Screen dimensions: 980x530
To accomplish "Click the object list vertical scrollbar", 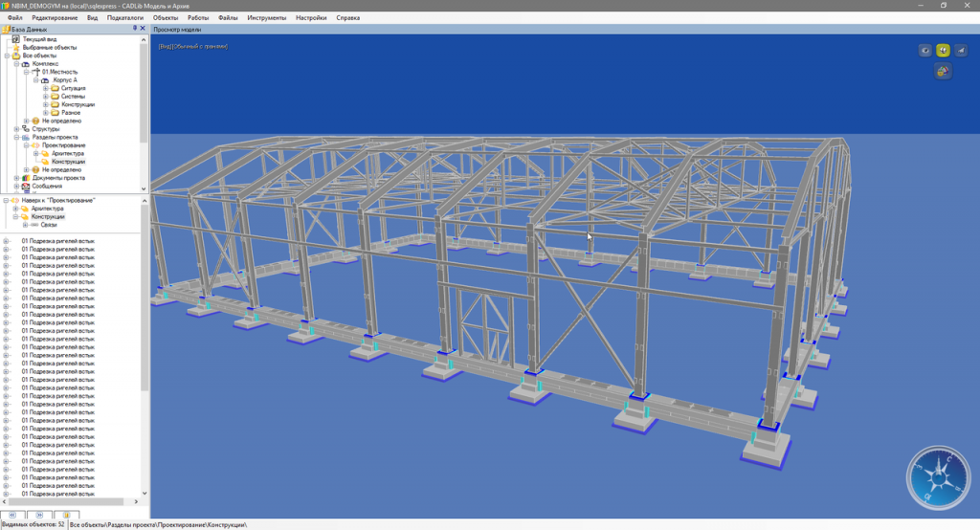I will (x=145, y=347).
